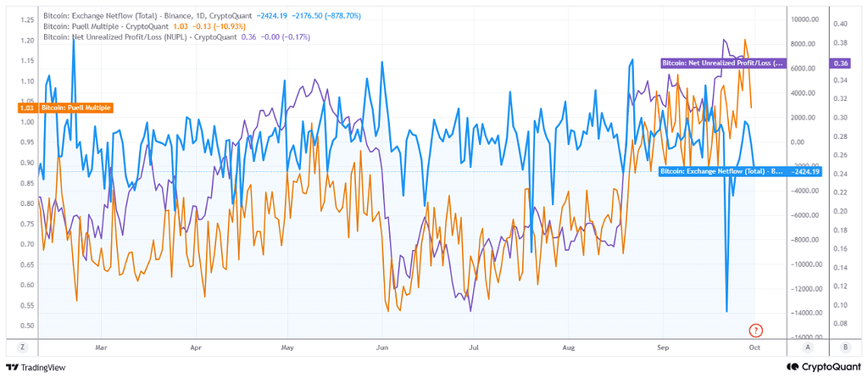Click the Mar label on time axis

(101, 348)
